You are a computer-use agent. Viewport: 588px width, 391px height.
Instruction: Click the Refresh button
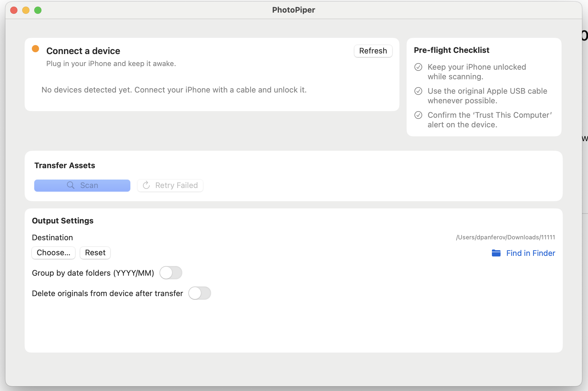(x=373, y=51)
